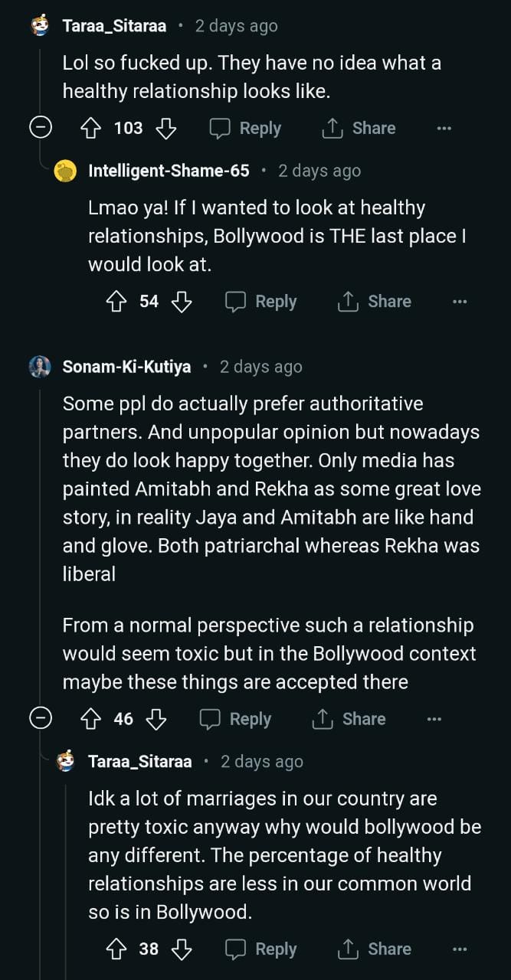
Task: Collapse the Taraa_Sitaraa top comment thread
Action: 41,129
